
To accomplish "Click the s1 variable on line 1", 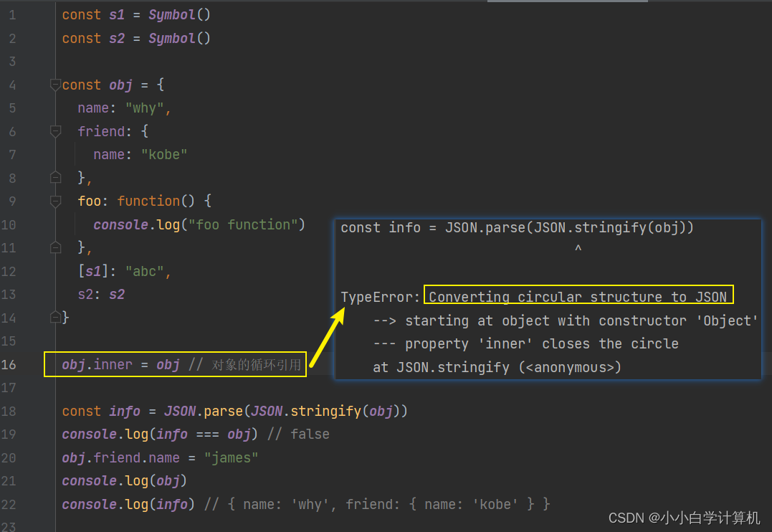I will [117, 15].
